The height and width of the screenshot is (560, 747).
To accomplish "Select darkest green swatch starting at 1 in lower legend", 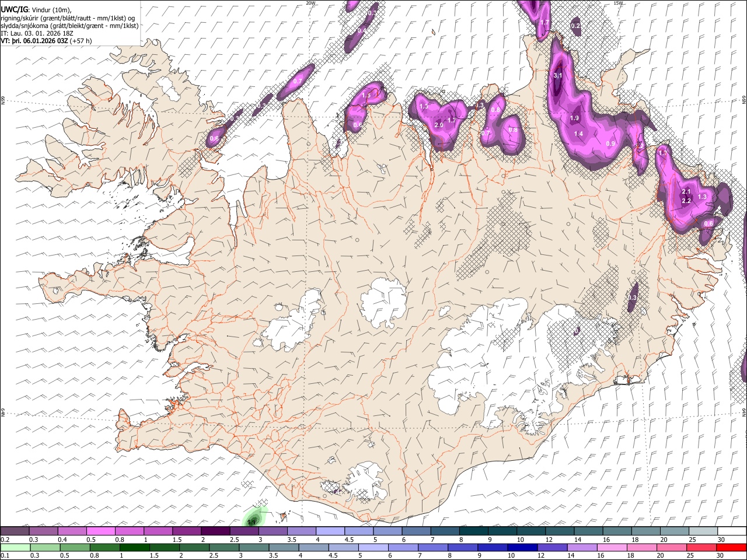I will [135, 547].
